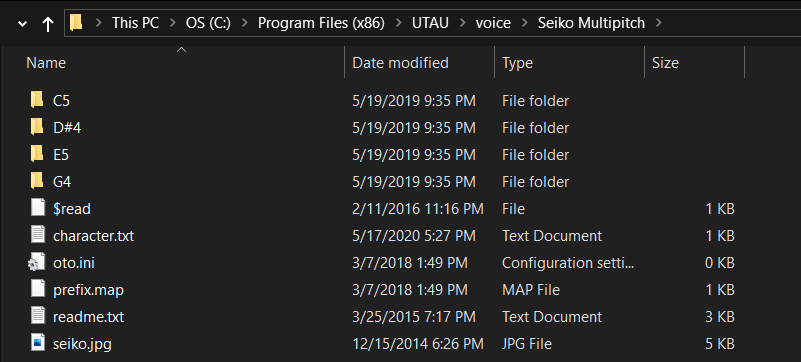Expand the chevron after This PC breadcrumb
The width and height of the screenshot is (801, 362).
172,23
